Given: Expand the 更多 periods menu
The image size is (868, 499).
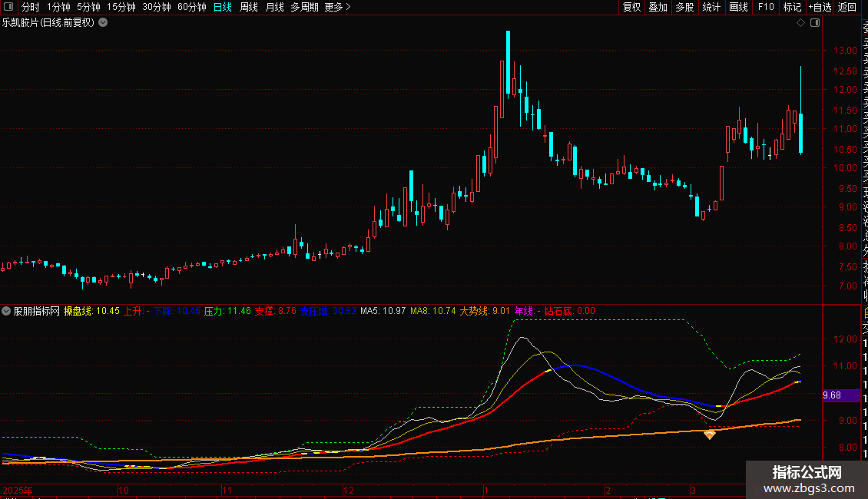Looking at the screenshot, I should coord(338,7).
